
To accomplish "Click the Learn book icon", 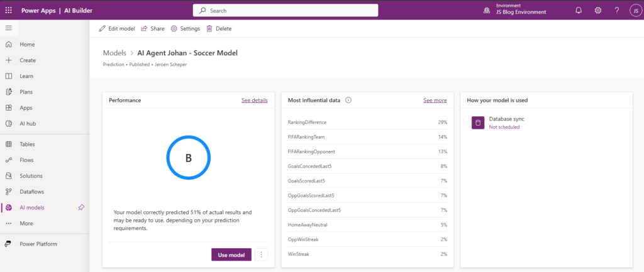I will (9, 76).
